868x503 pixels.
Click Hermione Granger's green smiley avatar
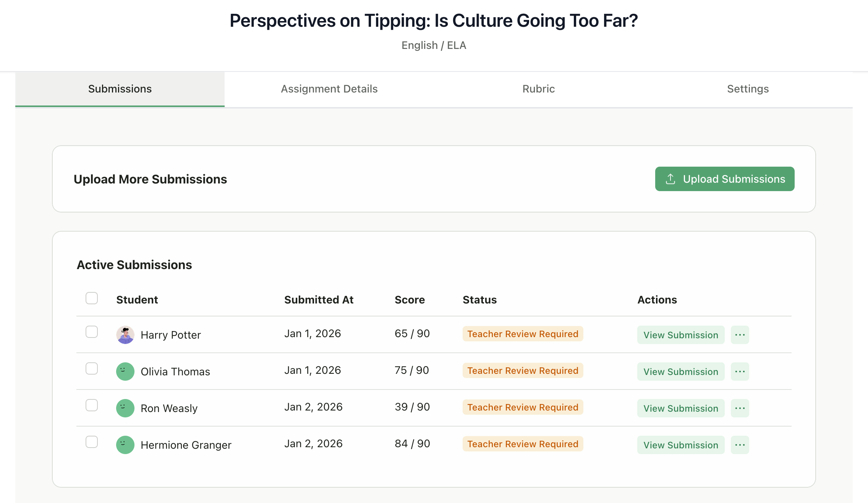pos(125,445)
